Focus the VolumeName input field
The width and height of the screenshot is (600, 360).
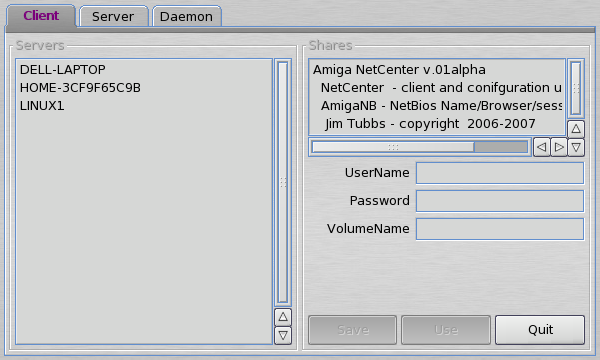(500, 229)
